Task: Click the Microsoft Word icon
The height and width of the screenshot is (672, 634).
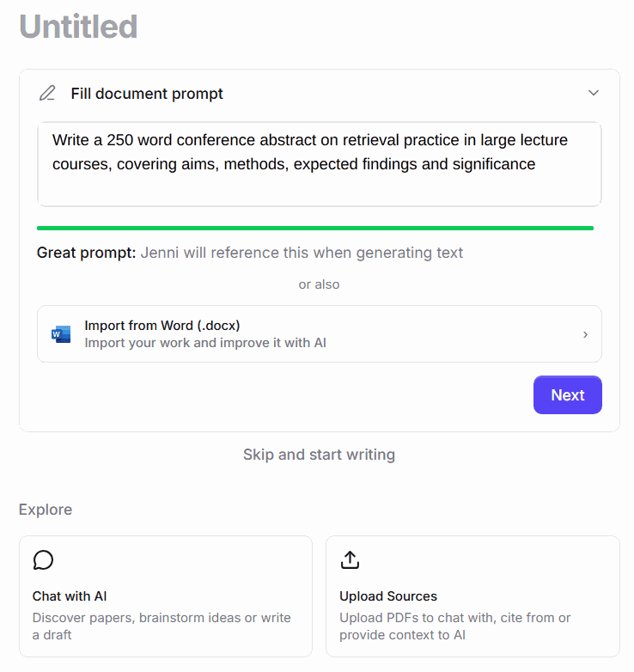Action: (61, 334)
